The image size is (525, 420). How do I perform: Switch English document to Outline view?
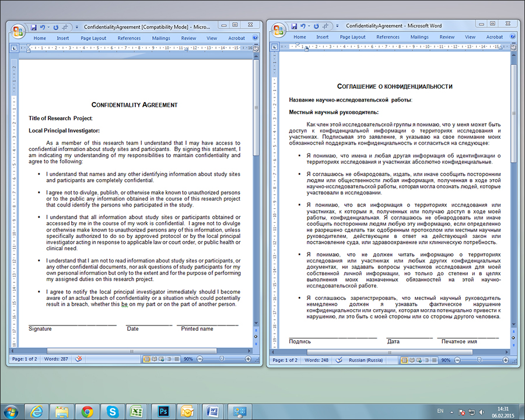[169, 359]
